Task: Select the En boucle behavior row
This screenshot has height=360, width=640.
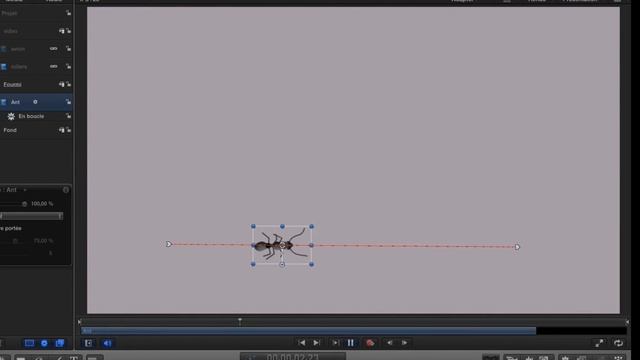Action: [x=36, y=116]
